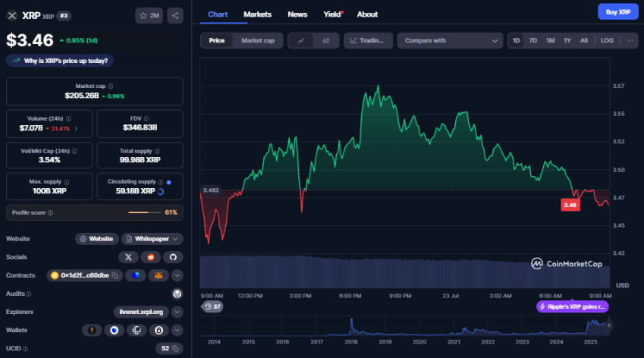
Task: Open the GitHub social link
Action: click(x=172, y=257)
